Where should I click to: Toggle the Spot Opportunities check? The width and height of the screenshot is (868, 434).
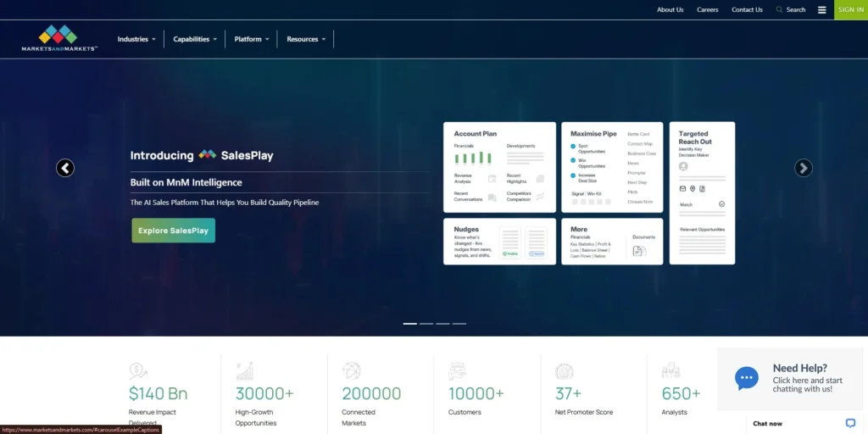(x=573, y=146)
